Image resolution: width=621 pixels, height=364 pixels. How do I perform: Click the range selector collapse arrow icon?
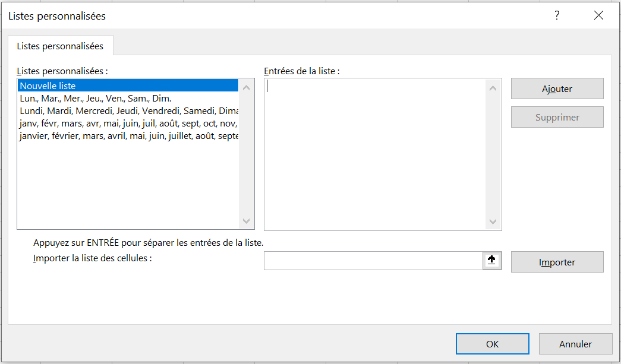(x=492, y=260)
